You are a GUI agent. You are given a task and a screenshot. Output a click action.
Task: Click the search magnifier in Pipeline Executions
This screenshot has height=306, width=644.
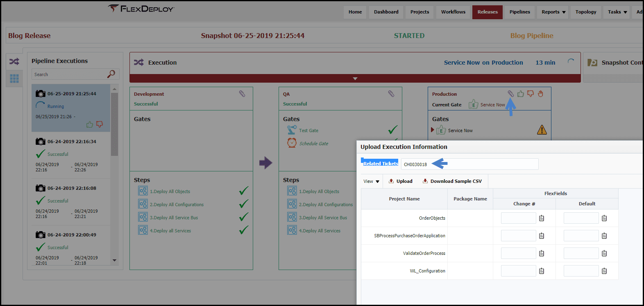[111, 74]
